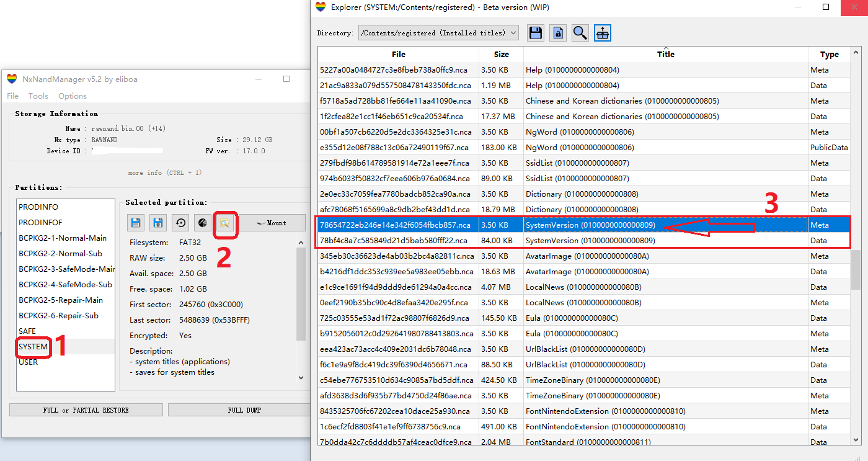Select the BCPKG2-2-Normal-Sub partition
The height and width of the screenshot is (461, 868).
coord(66,253)
